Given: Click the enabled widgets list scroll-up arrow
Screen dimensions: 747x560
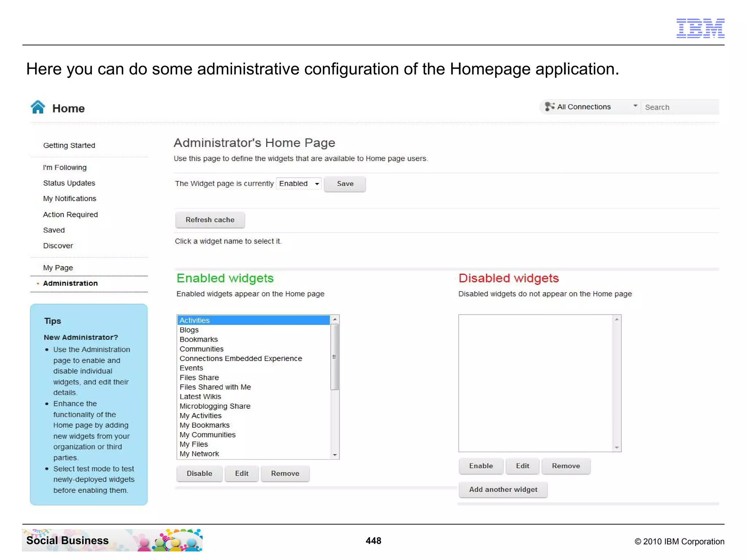Looking at the screenshot, I should 334,319.
